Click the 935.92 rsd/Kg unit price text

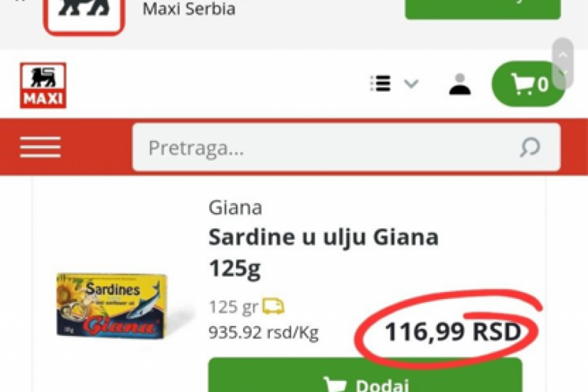click(x=263, y=332)
